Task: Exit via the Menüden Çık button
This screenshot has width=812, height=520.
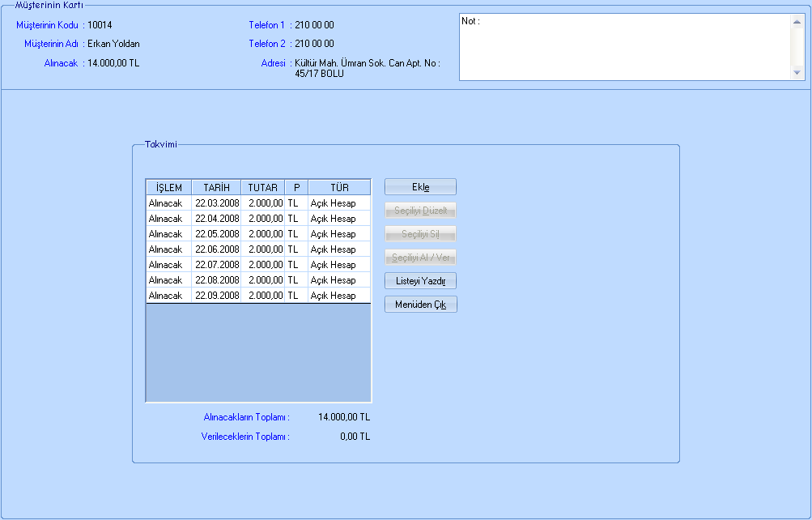Action: coord(420,305)
